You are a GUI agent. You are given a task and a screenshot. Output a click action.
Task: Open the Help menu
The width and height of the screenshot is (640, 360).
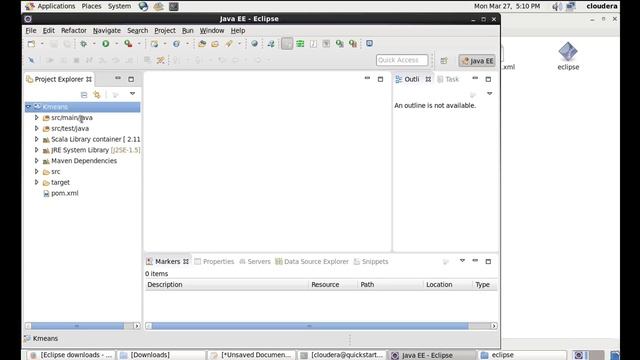coord(238,31)
